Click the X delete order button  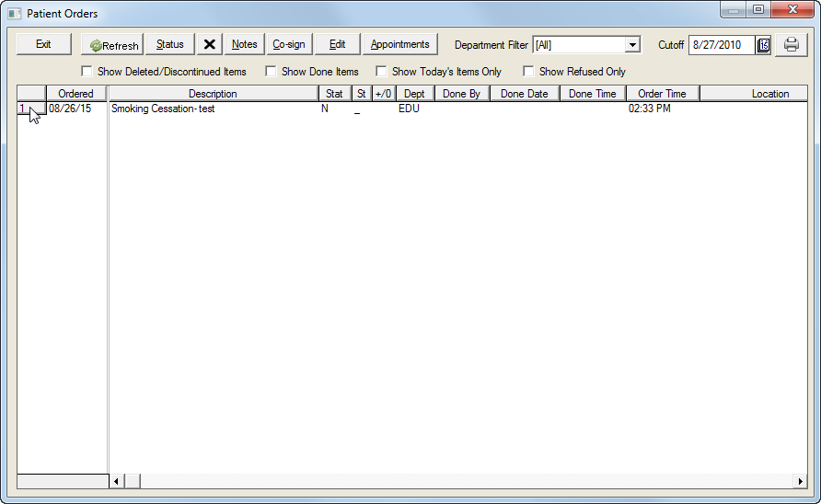pyautogui.click(x=210, y=45)
